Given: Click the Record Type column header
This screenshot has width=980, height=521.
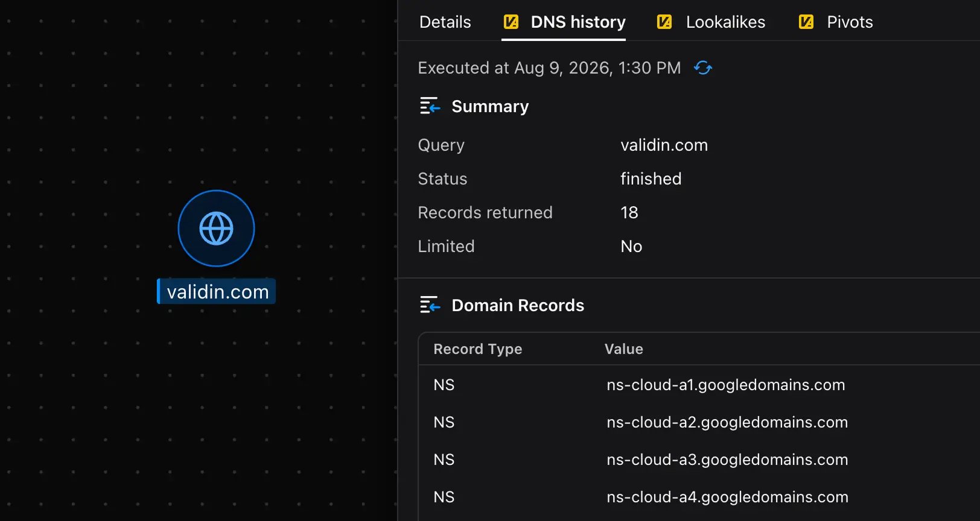Looking at the screenshot, I should click(478, 349).
